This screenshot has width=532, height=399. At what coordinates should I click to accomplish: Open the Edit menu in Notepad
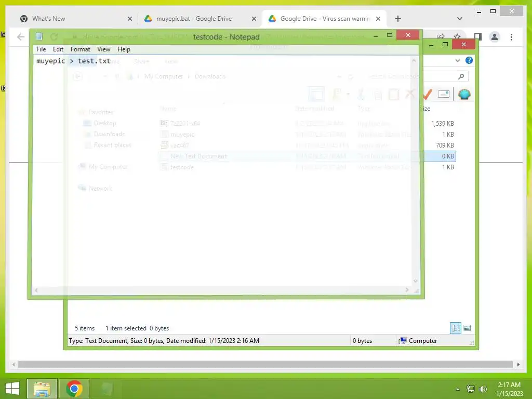pyautogui.click(x=58, y=49)
